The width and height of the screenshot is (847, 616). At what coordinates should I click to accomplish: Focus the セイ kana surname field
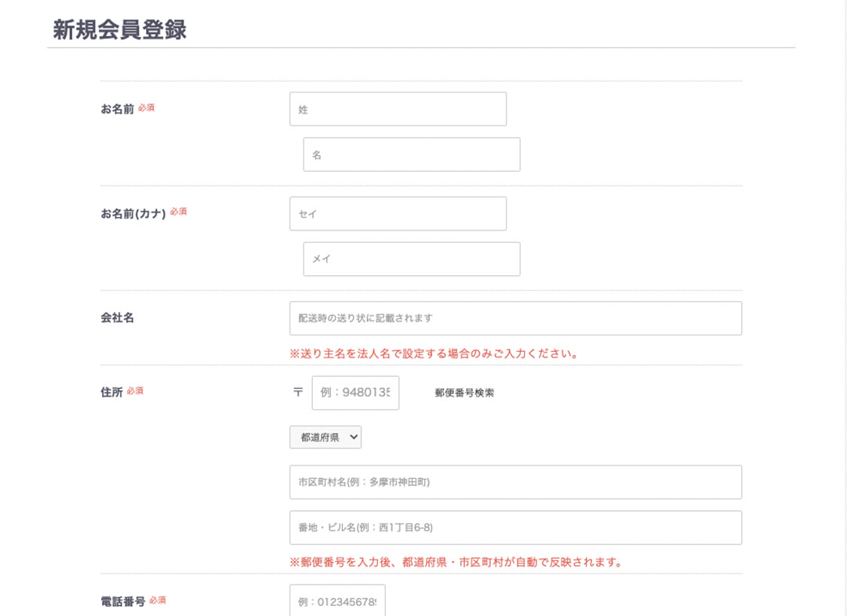pos(398,214)
